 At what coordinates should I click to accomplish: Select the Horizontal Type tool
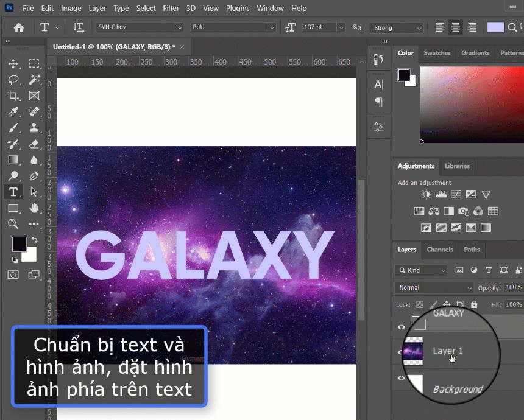[x=13, y=192]
